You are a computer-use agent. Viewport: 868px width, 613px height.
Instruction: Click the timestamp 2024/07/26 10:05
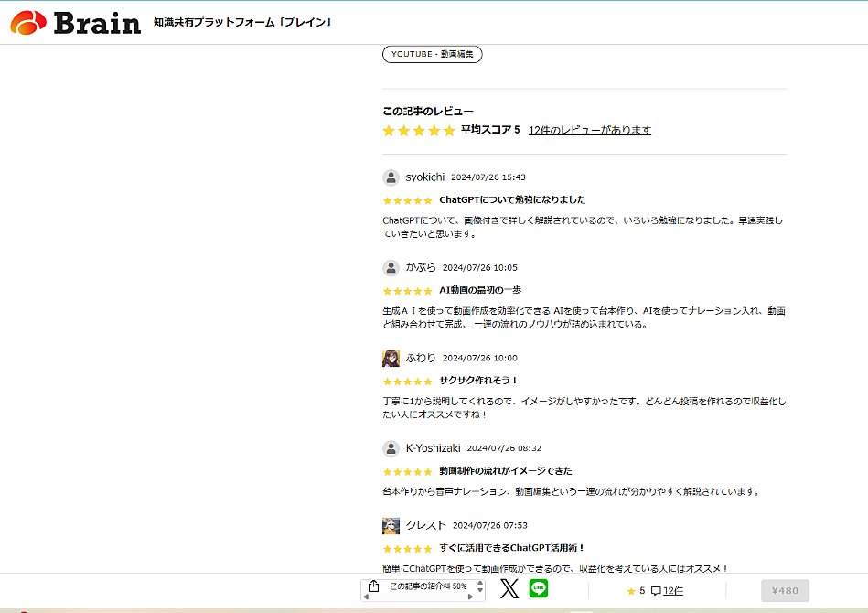point(480,267)
